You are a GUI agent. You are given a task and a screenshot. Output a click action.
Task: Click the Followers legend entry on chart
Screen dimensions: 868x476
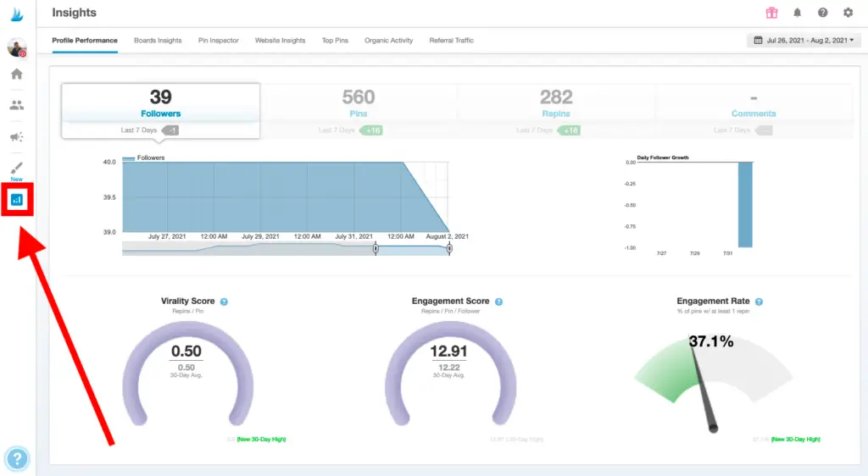(144, 158)
